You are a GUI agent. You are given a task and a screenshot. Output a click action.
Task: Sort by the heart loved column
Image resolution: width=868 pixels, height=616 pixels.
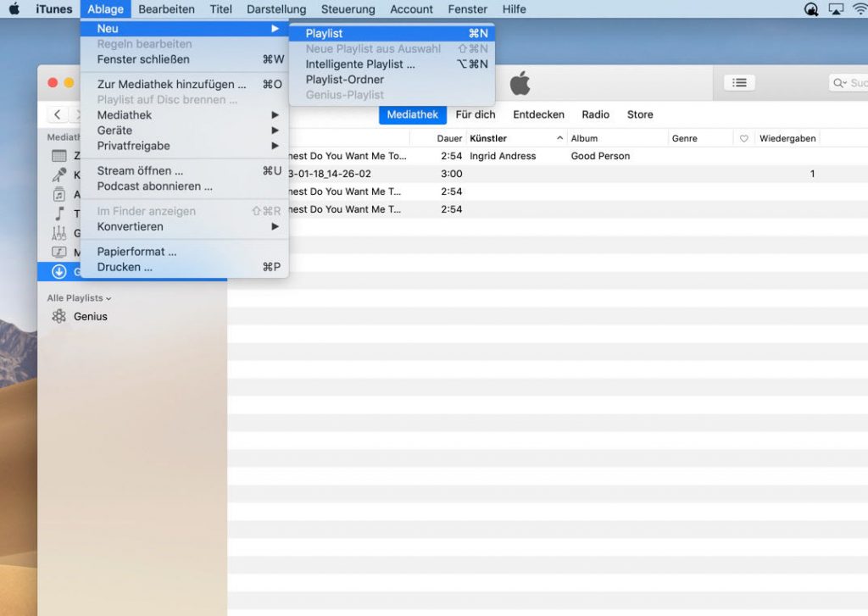click(743, 138)
